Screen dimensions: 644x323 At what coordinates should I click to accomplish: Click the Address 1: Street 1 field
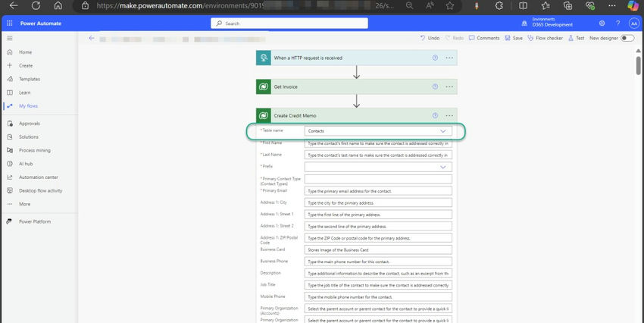coord(378,215)
